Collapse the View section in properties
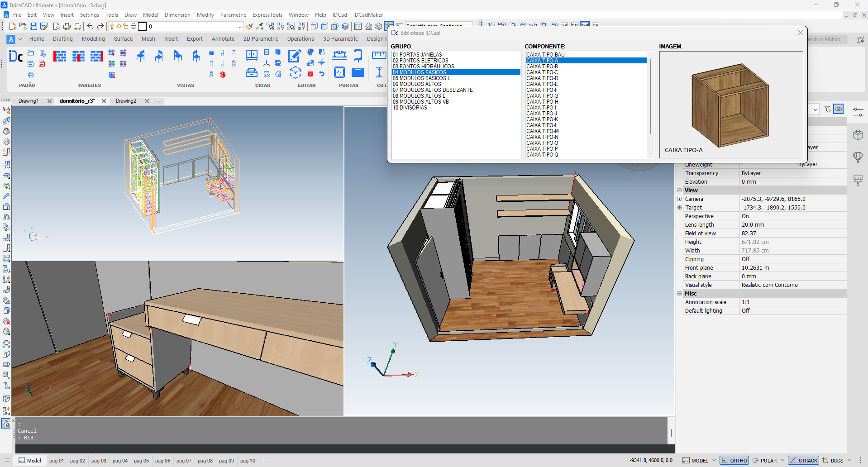This screenshot has height=467, width=868. pyautogui.click(x=679, y=191)
